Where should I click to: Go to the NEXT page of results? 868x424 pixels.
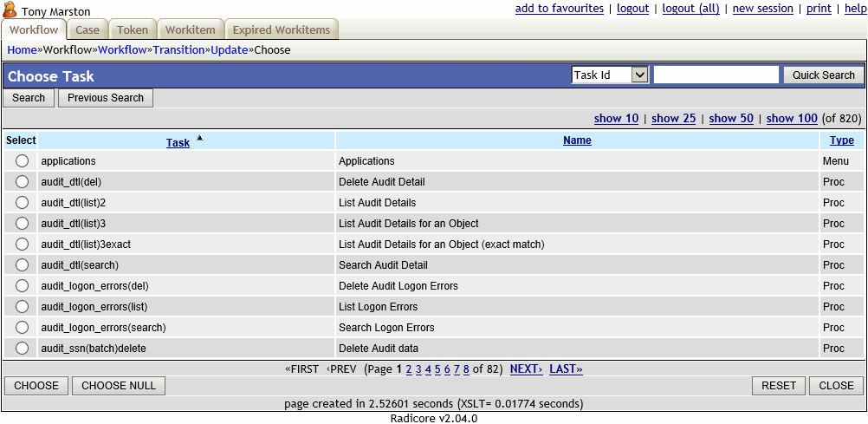(x=526, y=369)
